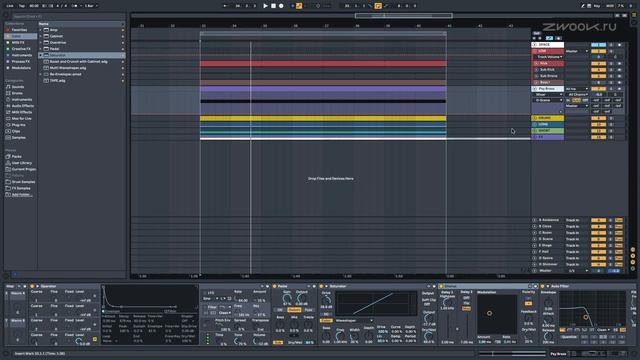
Task: Expand the Amp folder in browser
Action: [41, 30]
